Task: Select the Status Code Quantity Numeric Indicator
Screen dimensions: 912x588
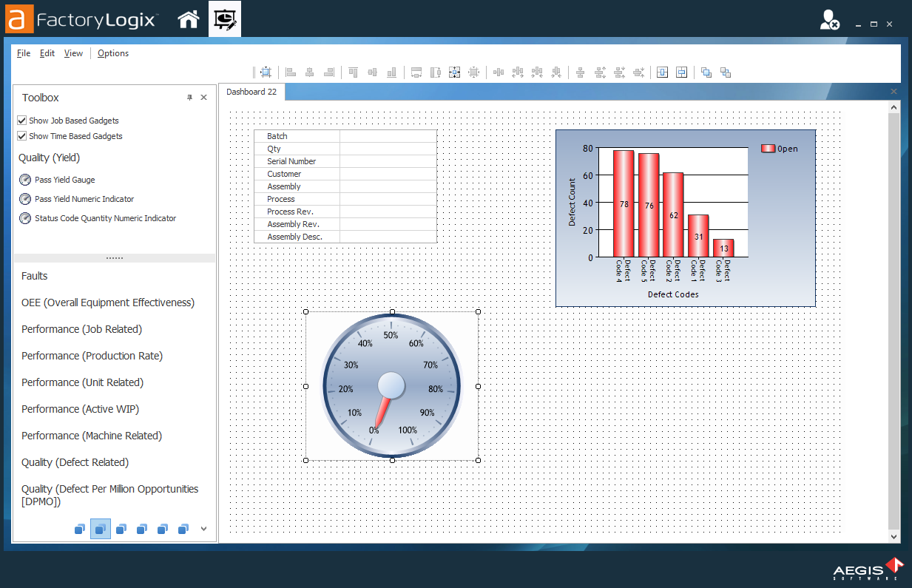Action: point(102,218)
